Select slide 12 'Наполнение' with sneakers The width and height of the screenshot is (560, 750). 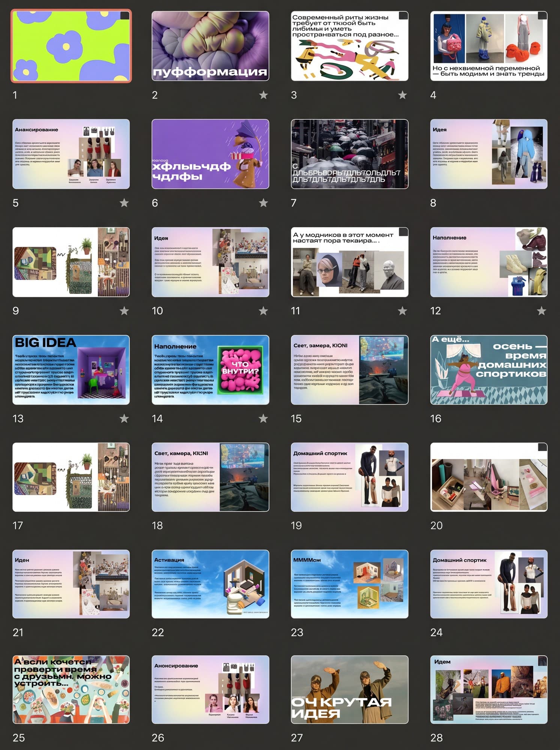pos(489,262)
